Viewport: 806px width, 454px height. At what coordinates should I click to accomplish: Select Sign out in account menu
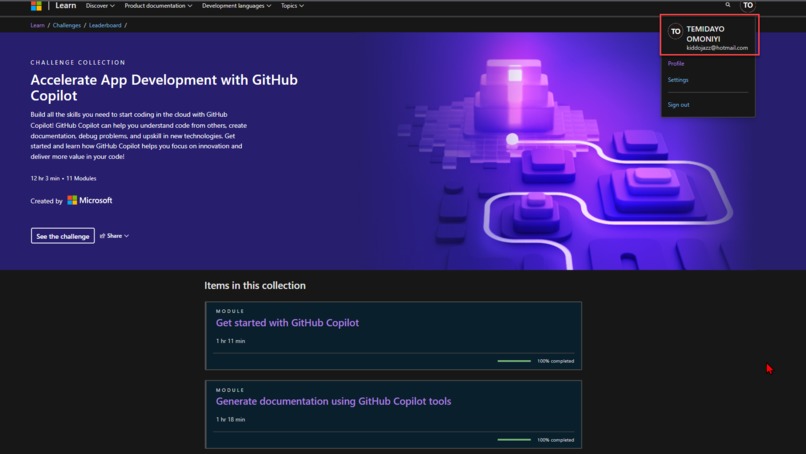(x=679, y=104)
